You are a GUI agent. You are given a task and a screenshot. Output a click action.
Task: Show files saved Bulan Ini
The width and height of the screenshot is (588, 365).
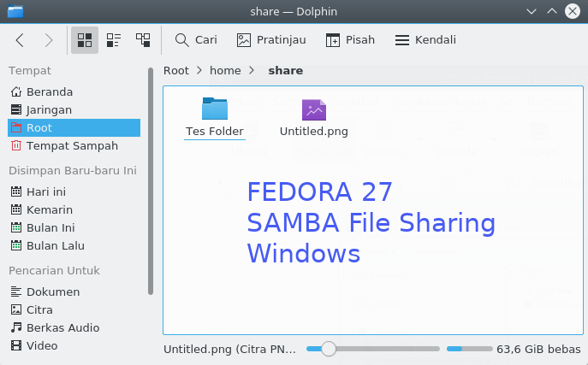(74, 227)
